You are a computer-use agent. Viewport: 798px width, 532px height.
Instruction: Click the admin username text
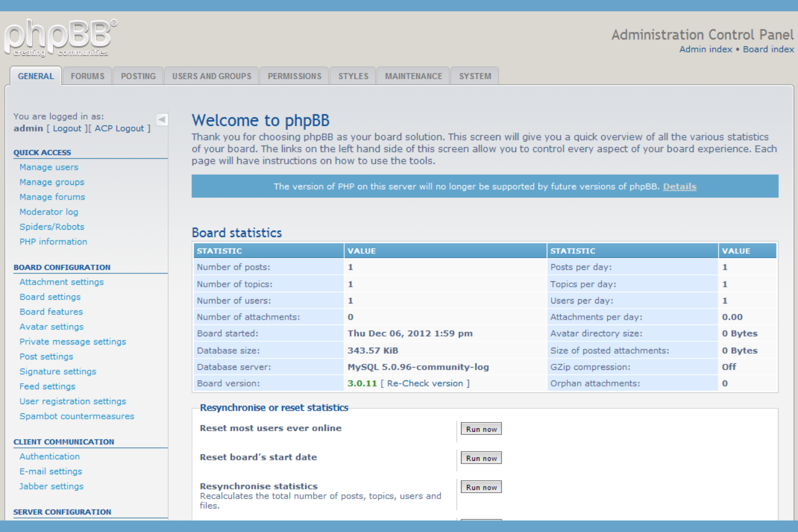coord(28,128)
